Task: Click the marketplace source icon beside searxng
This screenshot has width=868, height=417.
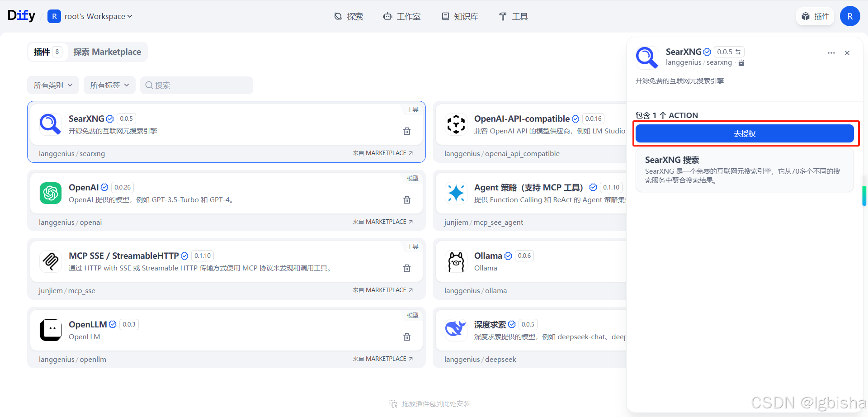Action: tap(741, 63)
